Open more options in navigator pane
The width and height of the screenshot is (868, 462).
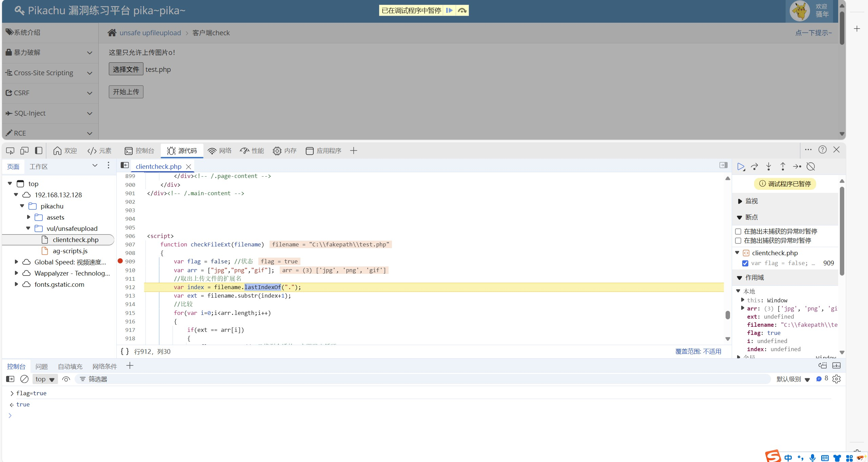pos(108,165)
